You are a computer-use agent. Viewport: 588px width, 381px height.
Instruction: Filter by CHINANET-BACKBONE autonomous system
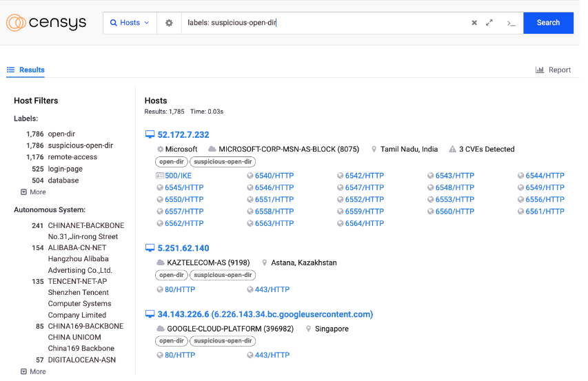tap(85, 225)
